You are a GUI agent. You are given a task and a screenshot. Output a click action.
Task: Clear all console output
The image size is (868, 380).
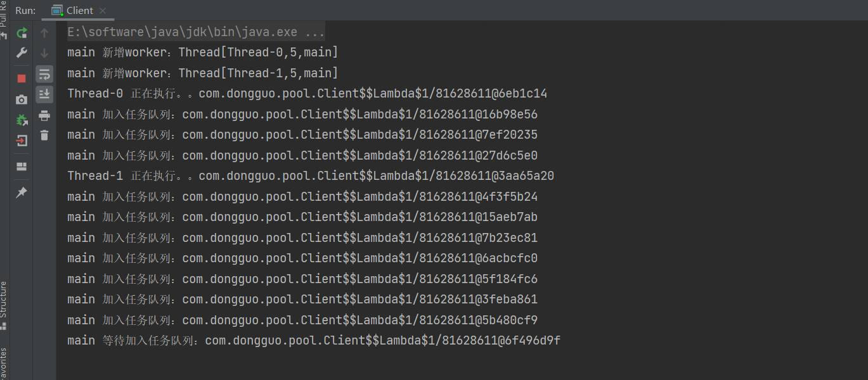click(44, 135)
